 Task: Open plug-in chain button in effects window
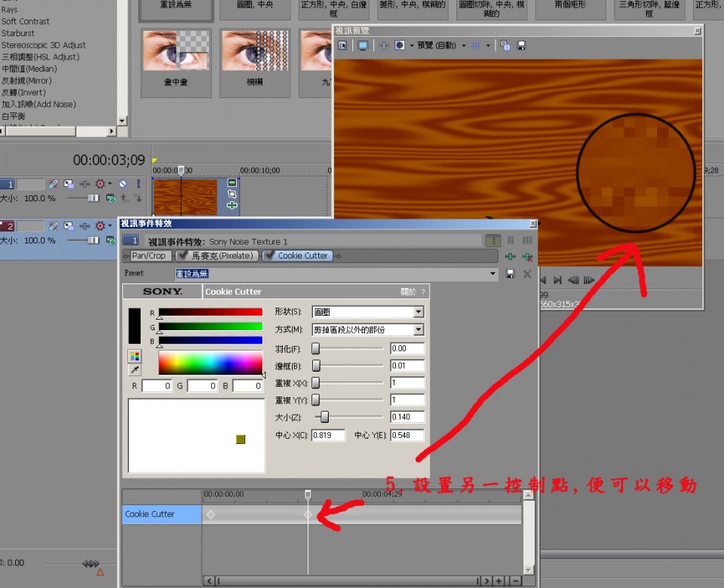(x=511, y=256)
